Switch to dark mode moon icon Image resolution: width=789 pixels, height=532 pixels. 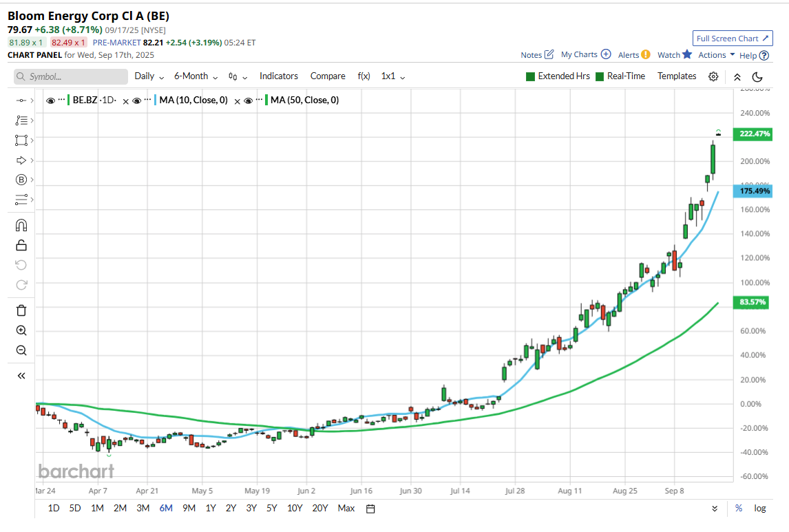(x=757, y=76)
